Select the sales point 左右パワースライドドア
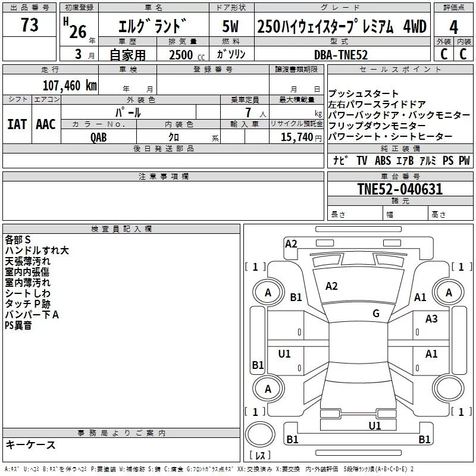Screen dimensions: 476x476 point(377,105)
